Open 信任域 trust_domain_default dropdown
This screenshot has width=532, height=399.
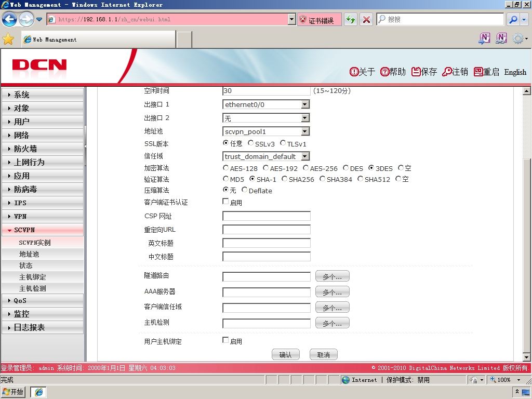coord(266,156)
